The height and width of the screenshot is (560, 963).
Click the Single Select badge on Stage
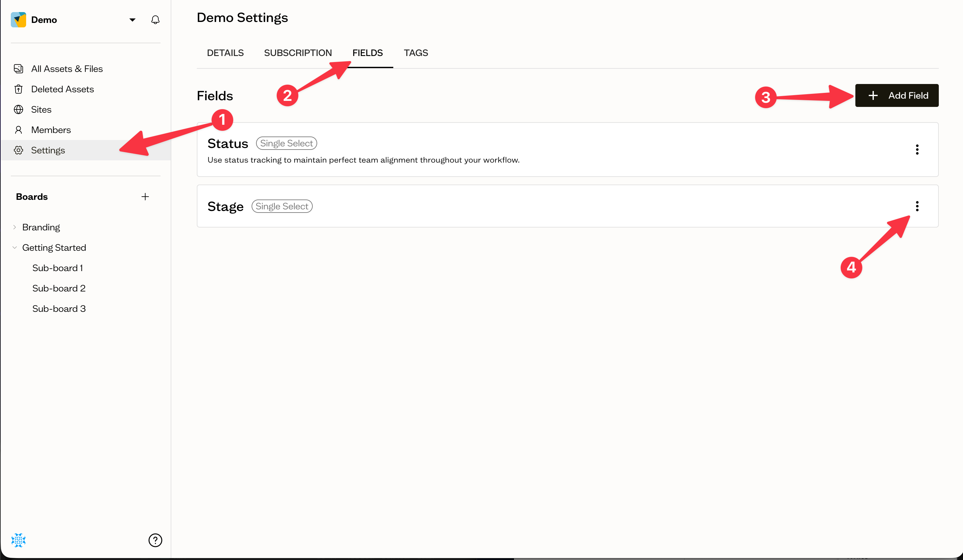click(282, 206)
